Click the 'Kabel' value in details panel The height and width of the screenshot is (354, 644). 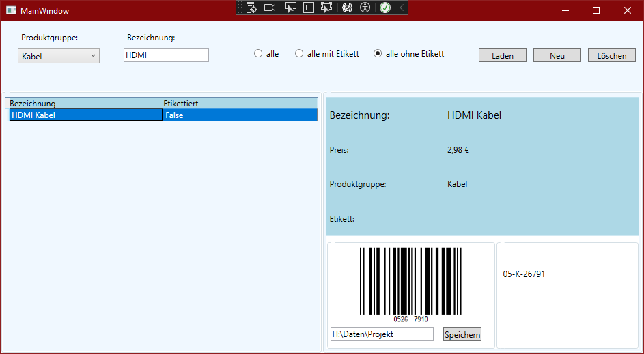(x=457, y=184)
